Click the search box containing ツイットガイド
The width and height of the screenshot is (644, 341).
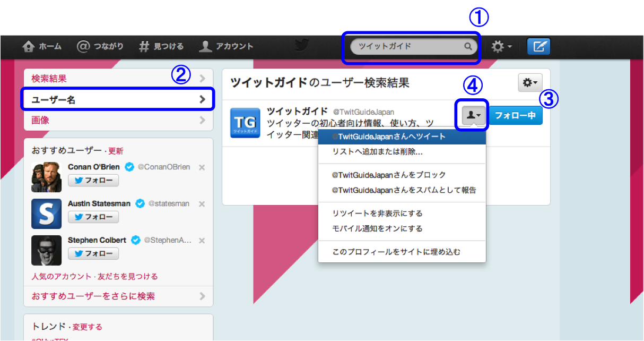pos(413,46)
